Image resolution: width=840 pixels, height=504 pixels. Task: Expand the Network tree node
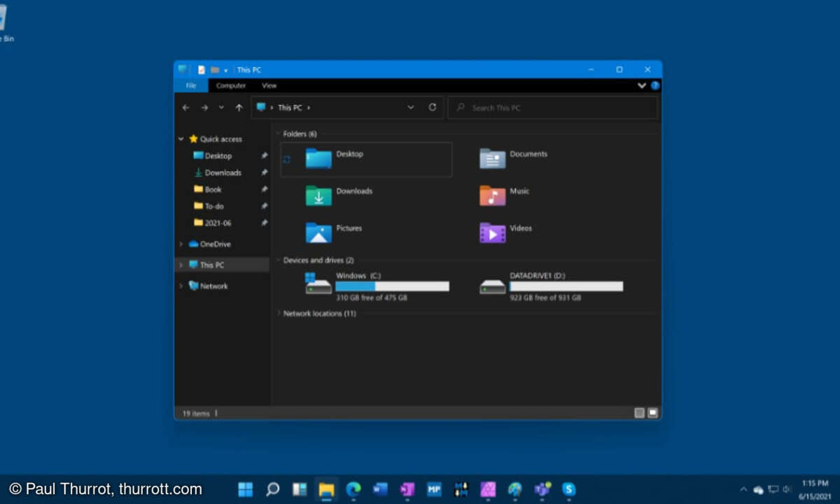[x=181, y=286]
